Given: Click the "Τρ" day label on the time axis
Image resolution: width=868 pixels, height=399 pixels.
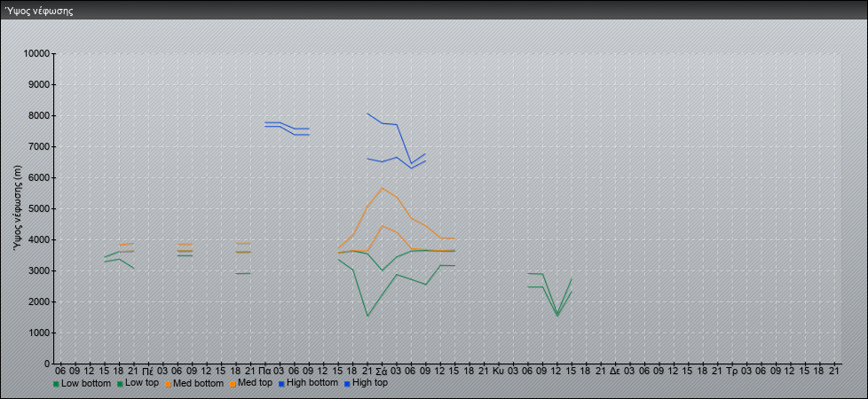Looking at the screenshot, I should (732, 371).
